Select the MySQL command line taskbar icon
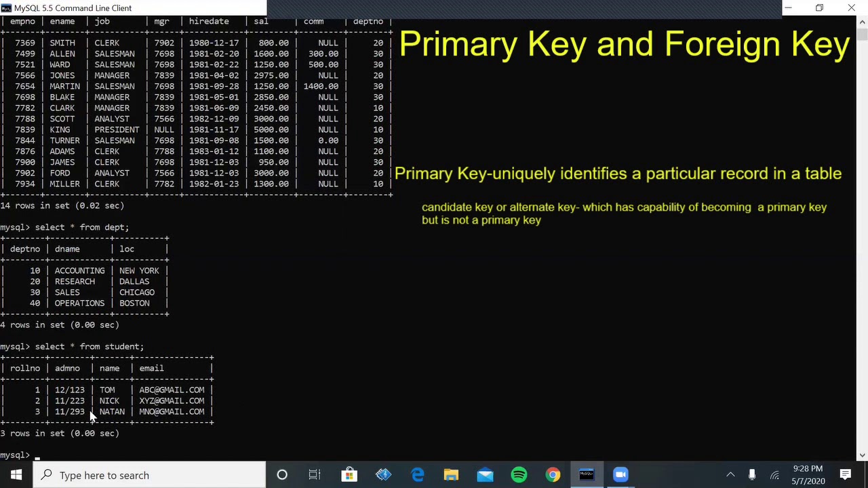The image size is (868, 488). (587, 475)
